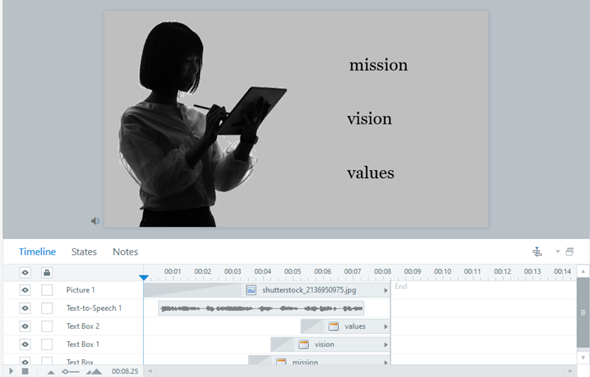The width and height of the screenshot is (590, 377).
Task: Select the audio waveform clip
Action: pos(261,309)
